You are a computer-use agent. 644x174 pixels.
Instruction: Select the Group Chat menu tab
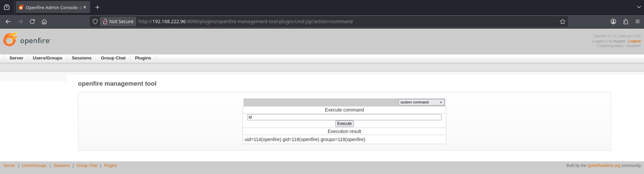click(x=113, y=58)
